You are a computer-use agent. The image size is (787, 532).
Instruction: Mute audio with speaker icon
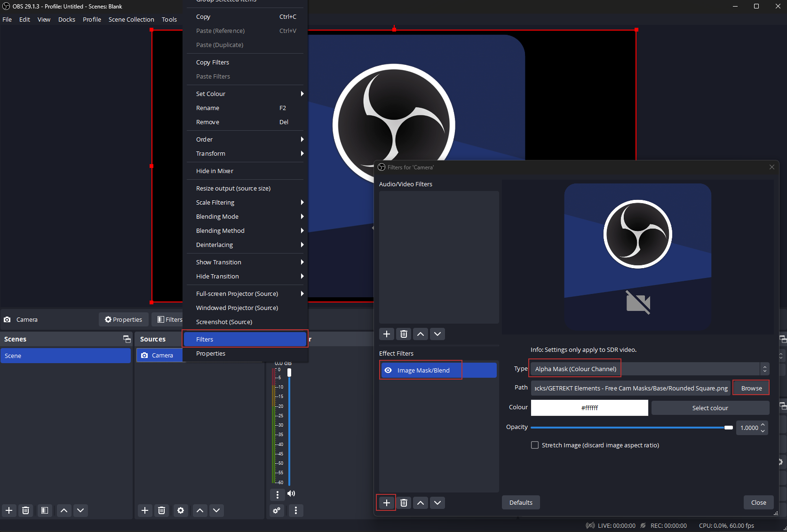(291, 493)
